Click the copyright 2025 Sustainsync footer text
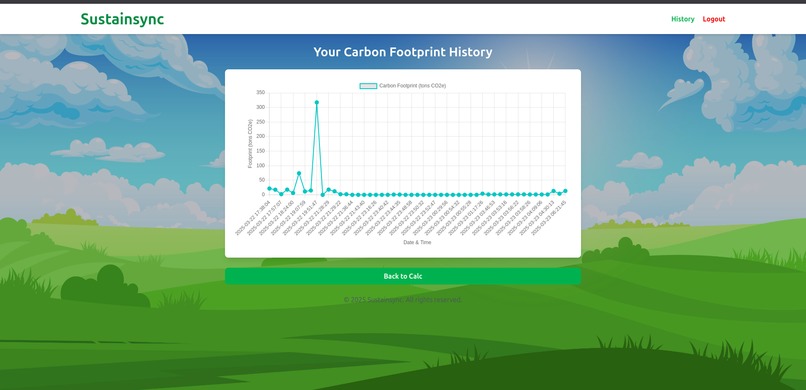This screenshot has height=390, width=806. click(403, 300)
